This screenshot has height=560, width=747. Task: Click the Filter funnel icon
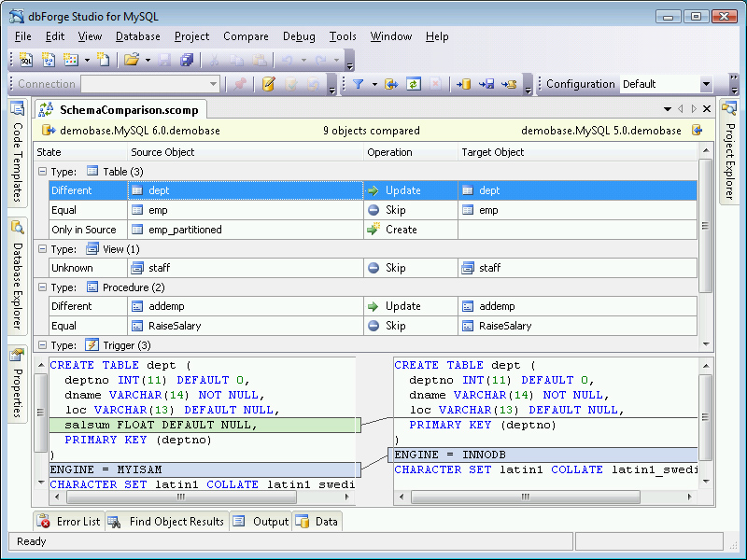pyautogui.click(x=358, y=84)
